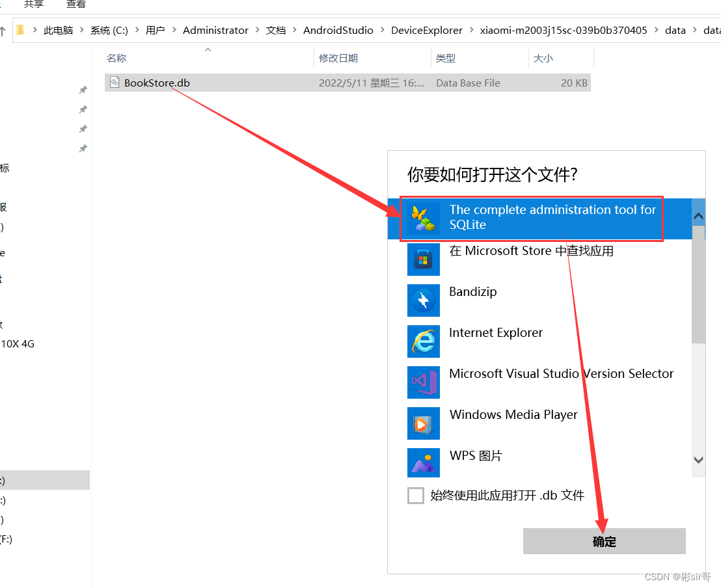Navigate to DeviceExplorer breadcrumb folder
The height and width of the screenshot is (588, 721).
(427, 31)
